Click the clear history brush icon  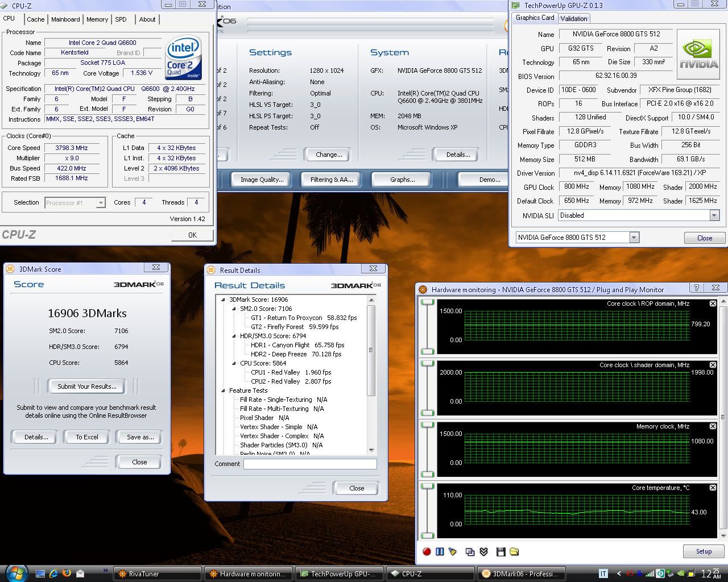453,551
